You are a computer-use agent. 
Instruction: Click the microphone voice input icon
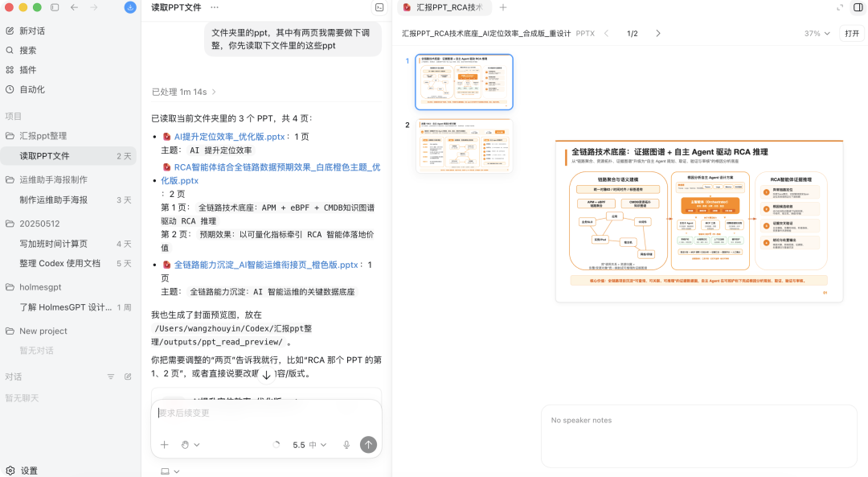point(346,444)
